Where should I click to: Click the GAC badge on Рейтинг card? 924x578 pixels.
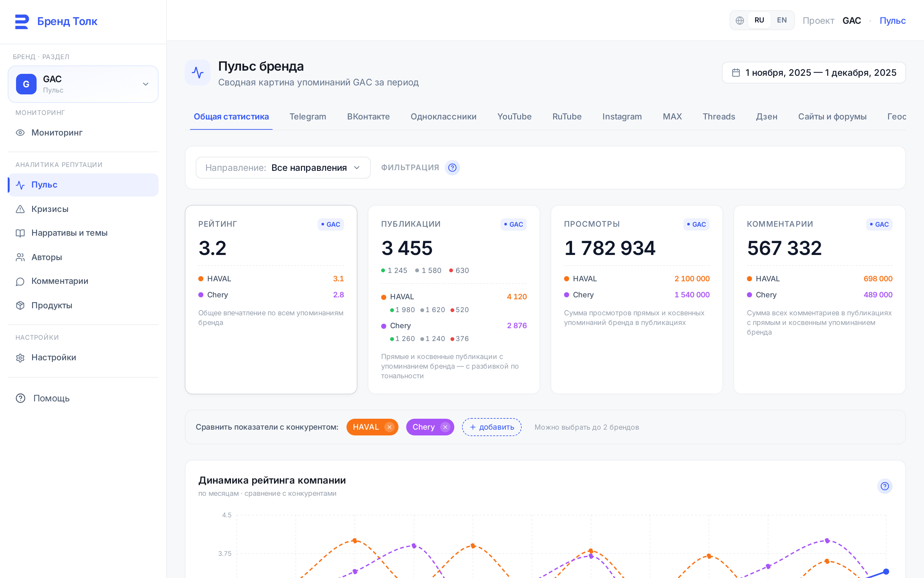pos(331,224)
